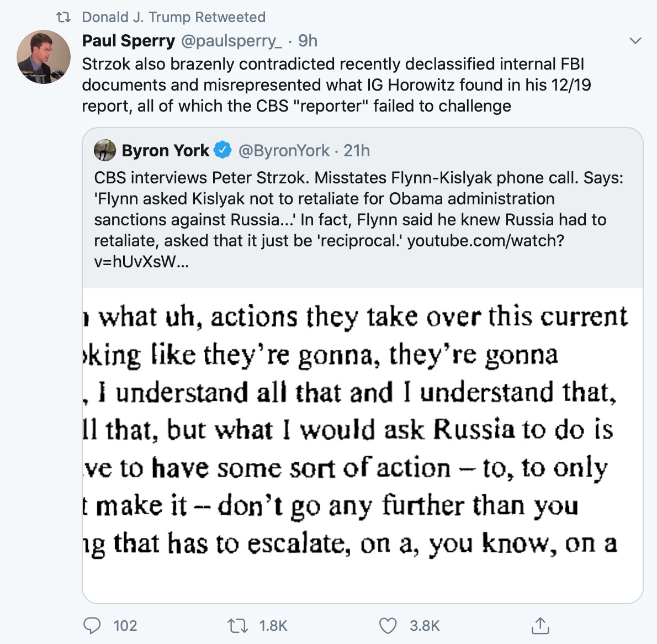The height and width of the screenshot is (644, 657).
Task: Click the reply comment icon
Action: point(92,625)
